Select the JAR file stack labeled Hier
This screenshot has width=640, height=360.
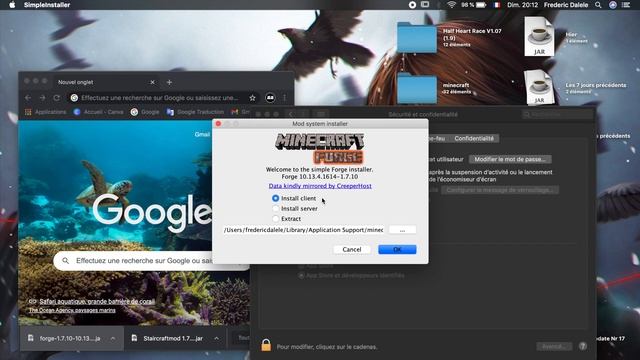(x=539, y=36)
